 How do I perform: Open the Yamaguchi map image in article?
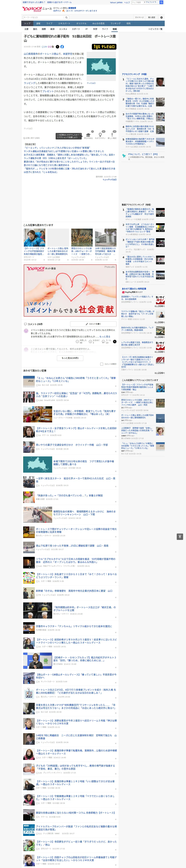point(101,66)
